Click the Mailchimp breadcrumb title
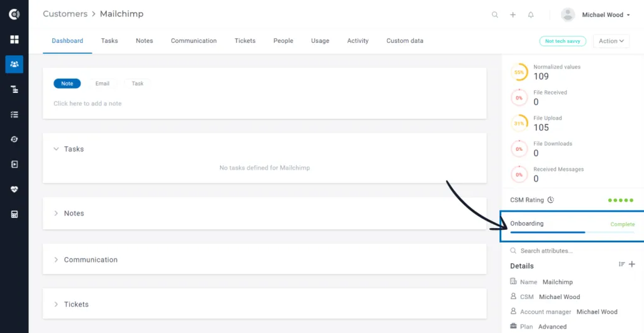The height and width of the screenshot is (333, 644). coord(121,14)
